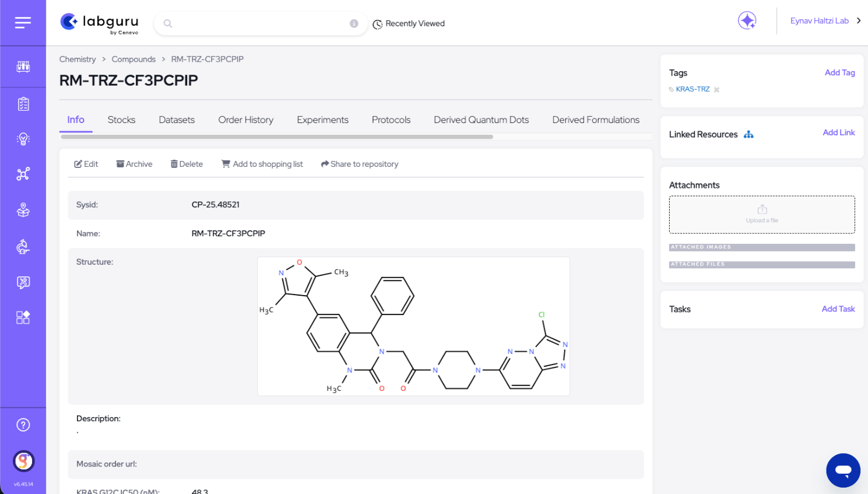868x494 pixels.
Task: Open the inventory sidebar icon with test tubes
Action: pos(23,66)
